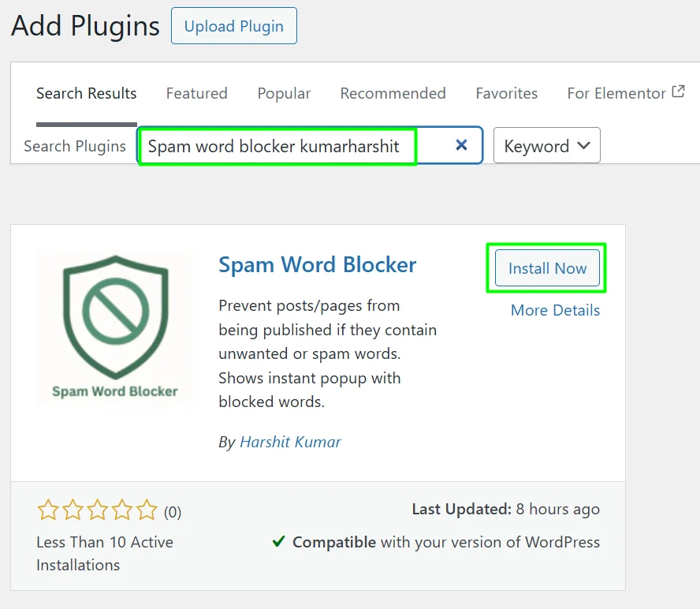Click the first rating star

point(47,510)
